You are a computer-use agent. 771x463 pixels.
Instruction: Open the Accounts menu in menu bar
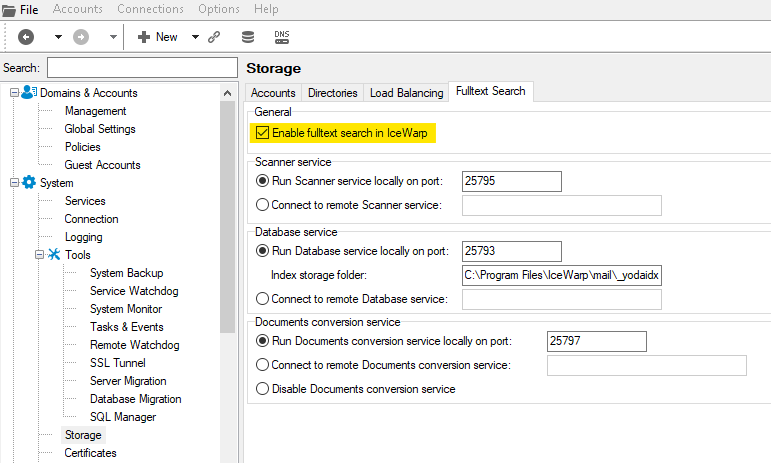(x=78, y=9)
